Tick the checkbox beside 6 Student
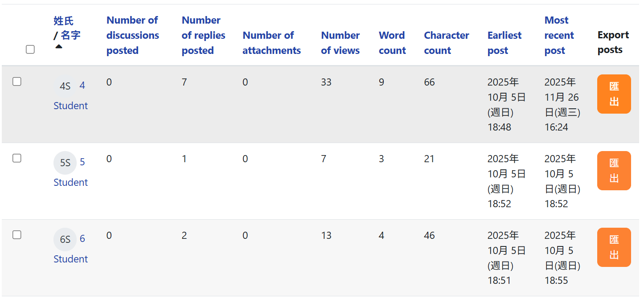This screenshot has height=299, width=644. (17, 235)
